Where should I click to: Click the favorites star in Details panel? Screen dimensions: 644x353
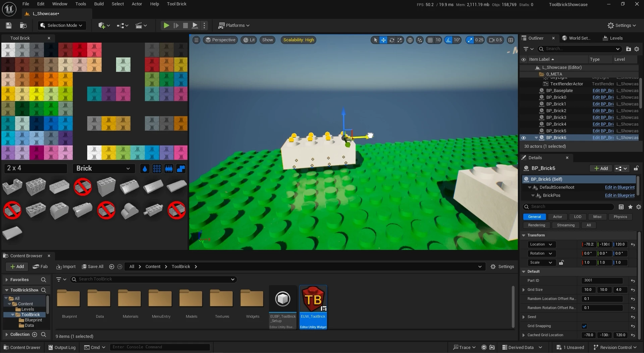[x=630, y=207]
